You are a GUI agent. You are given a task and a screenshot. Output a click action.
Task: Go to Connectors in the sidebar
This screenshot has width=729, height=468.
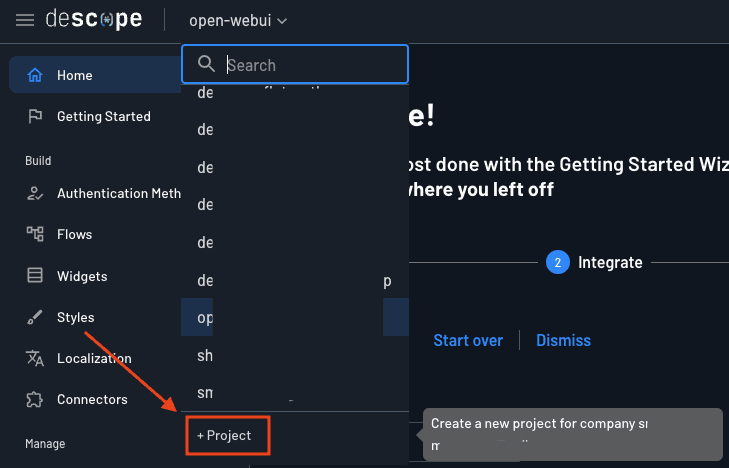[x=92, y=399]
